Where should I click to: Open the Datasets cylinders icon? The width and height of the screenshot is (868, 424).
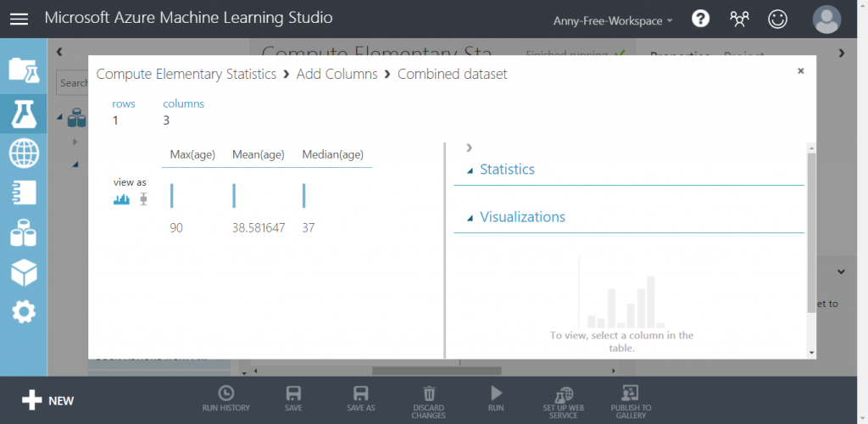[x=24, y=233]
